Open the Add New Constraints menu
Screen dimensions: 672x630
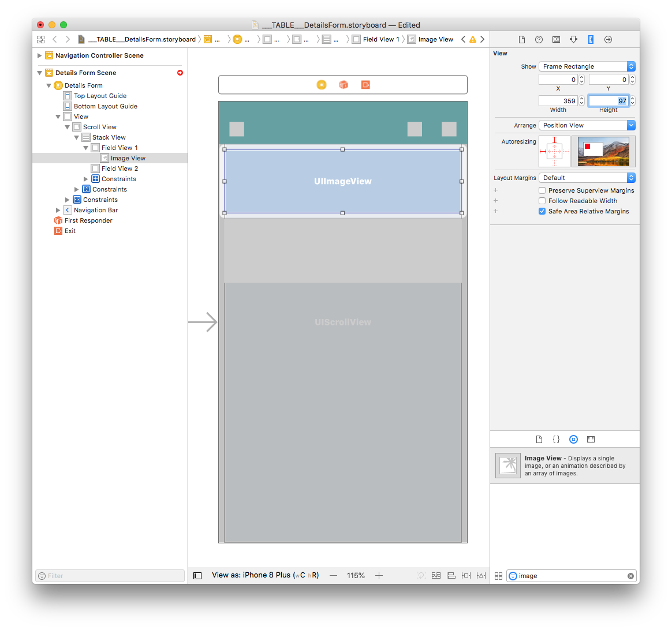466,576
